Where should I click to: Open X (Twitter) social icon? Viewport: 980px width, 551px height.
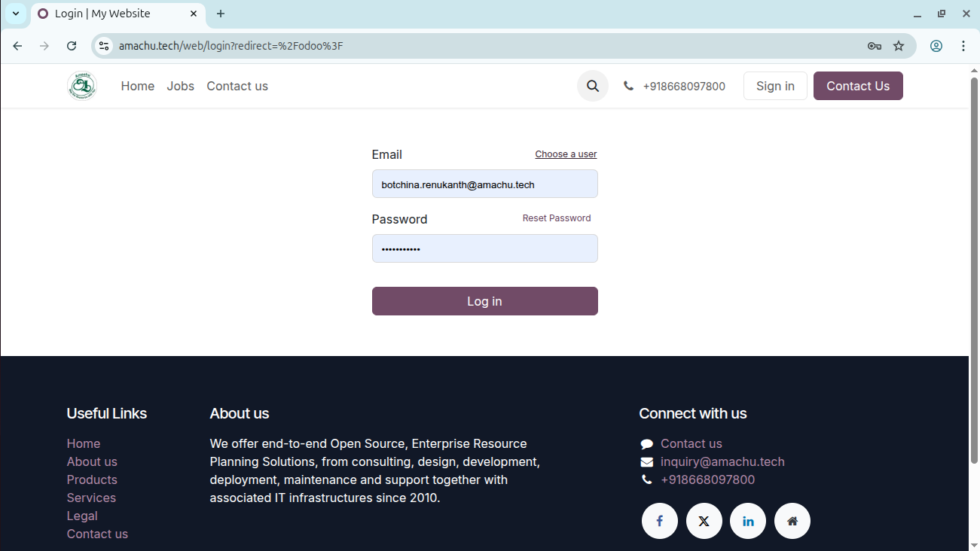(x=704, y=521)
